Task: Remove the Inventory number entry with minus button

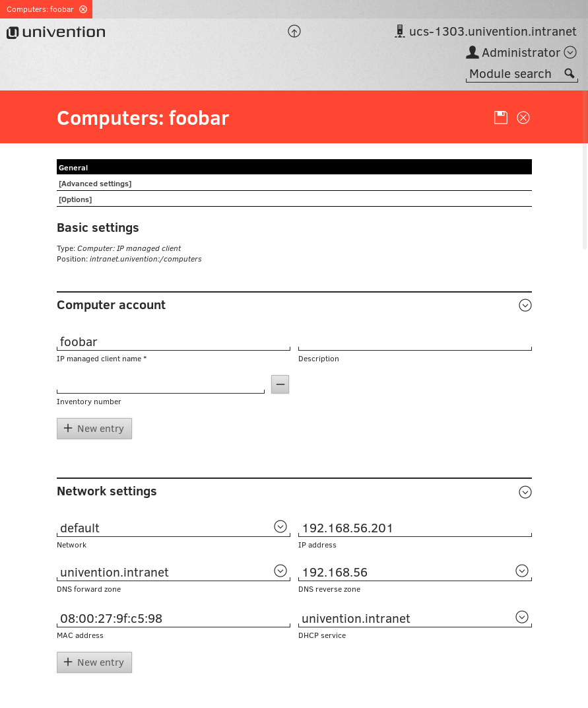Action: click(280, 384)
